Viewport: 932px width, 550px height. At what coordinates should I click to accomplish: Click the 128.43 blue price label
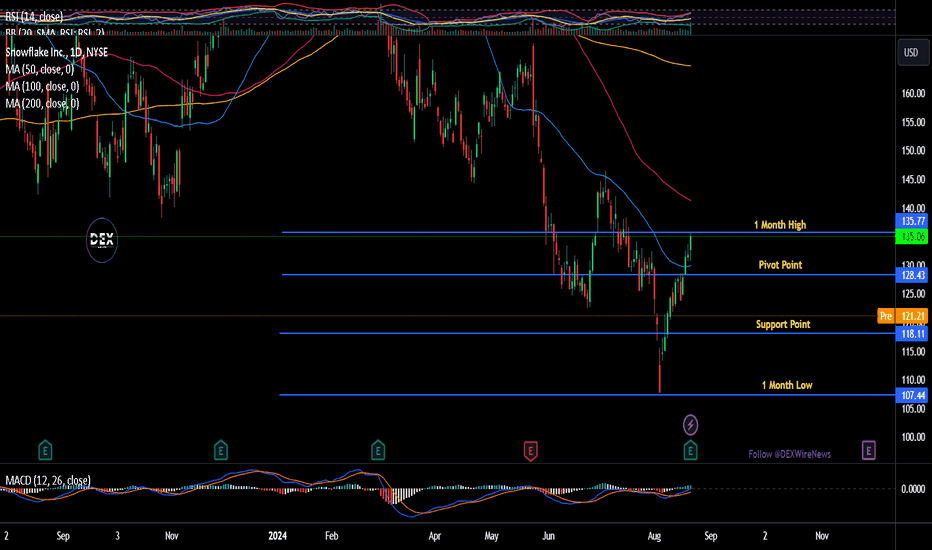(x=911, y=275)
